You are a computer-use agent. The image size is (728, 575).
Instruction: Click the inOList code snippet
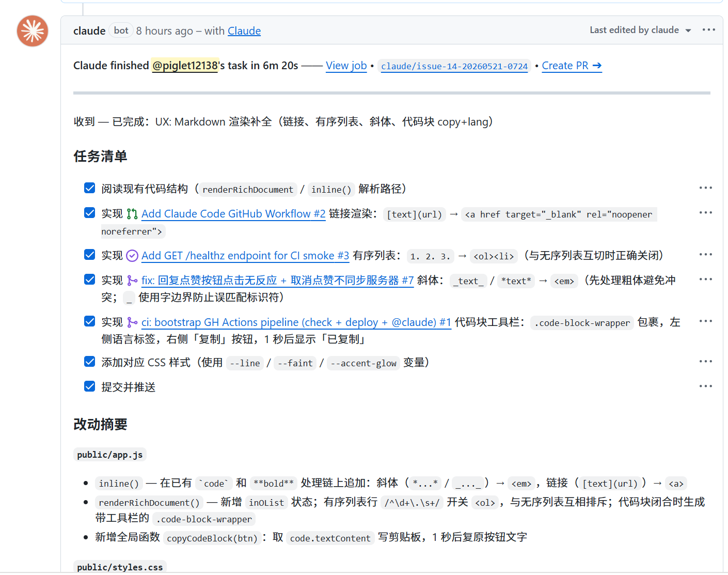(x=266, y=503)
